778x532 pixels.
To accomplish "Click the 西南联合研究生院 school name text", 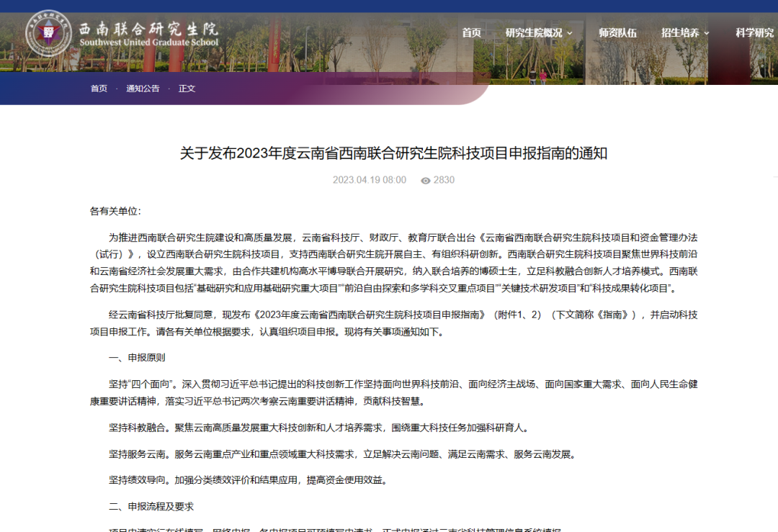I will [148, 29].
